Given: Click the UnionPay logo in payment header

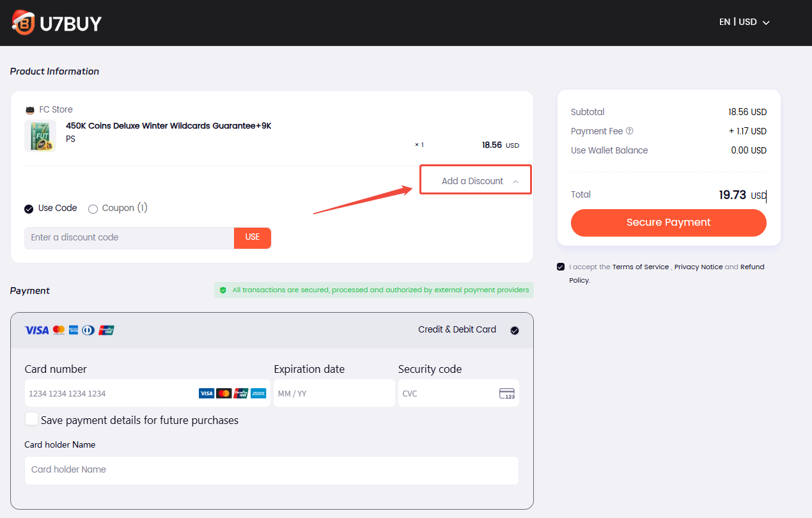Looking at the screenshot, I should pyautogui.click(x=106, y=330).
